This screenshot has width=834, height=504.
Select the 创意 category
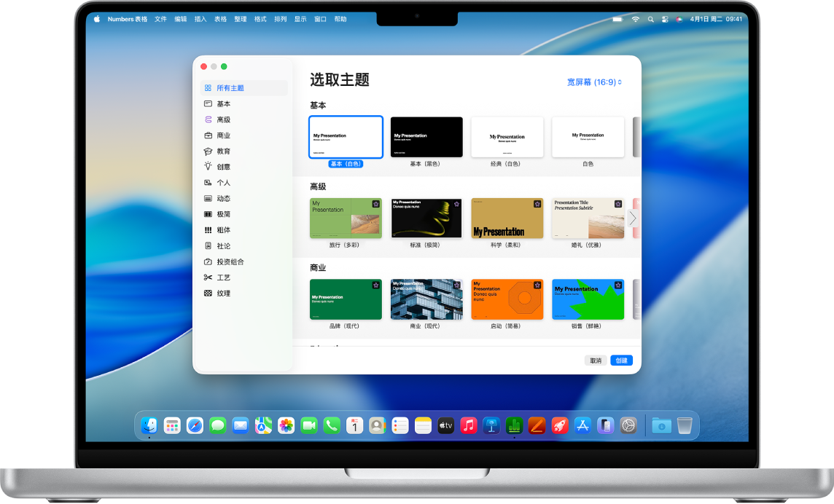point(223,166)
